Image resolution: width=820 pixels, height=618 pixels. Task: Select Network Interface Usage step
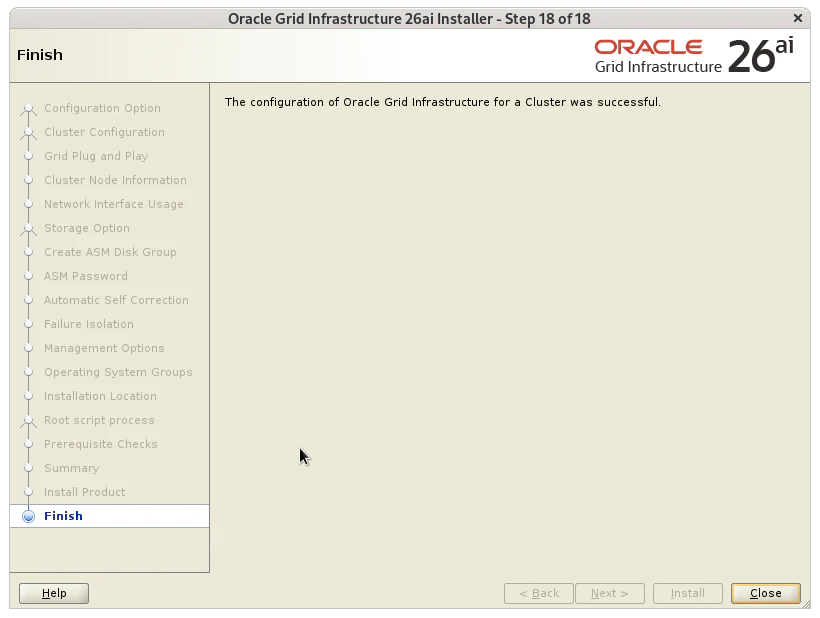[113, 204]
